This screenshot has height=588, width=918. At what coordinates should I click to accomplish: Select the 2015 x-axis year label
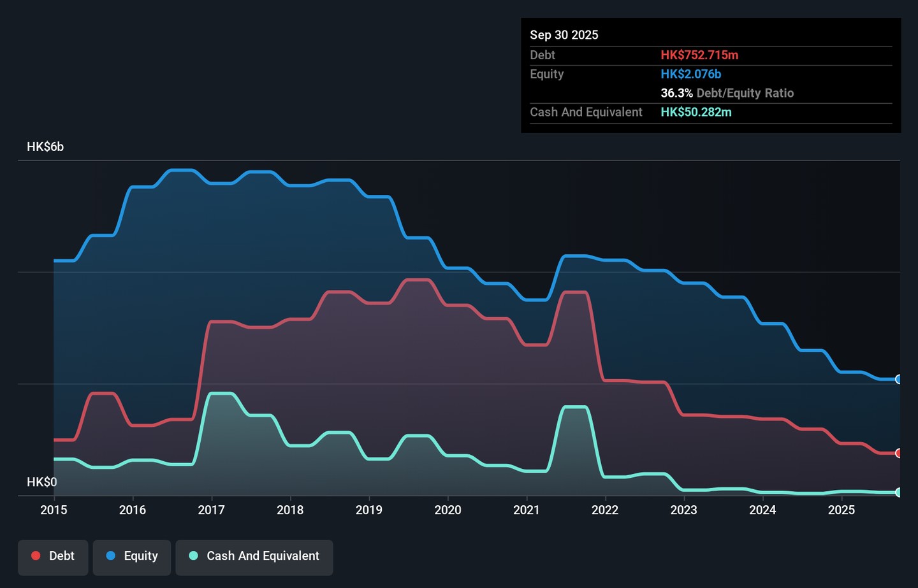(x=54, y=510)
